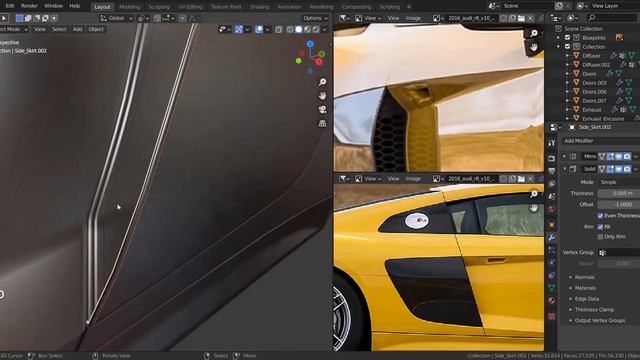Click the Vertex Group field
The height and width of the screenshot is (360, 640).
[x=618, y=253]
